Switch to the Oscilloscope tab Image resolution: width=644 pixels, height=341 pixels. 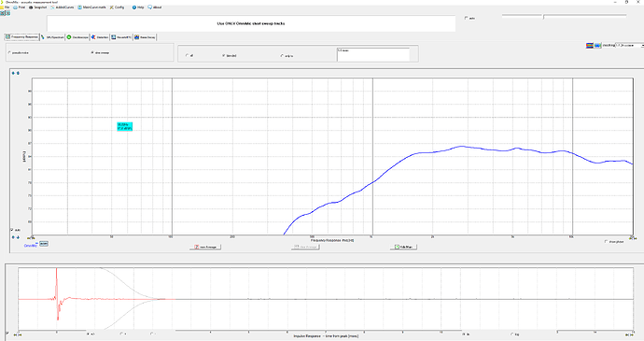[x=77, y=37]
